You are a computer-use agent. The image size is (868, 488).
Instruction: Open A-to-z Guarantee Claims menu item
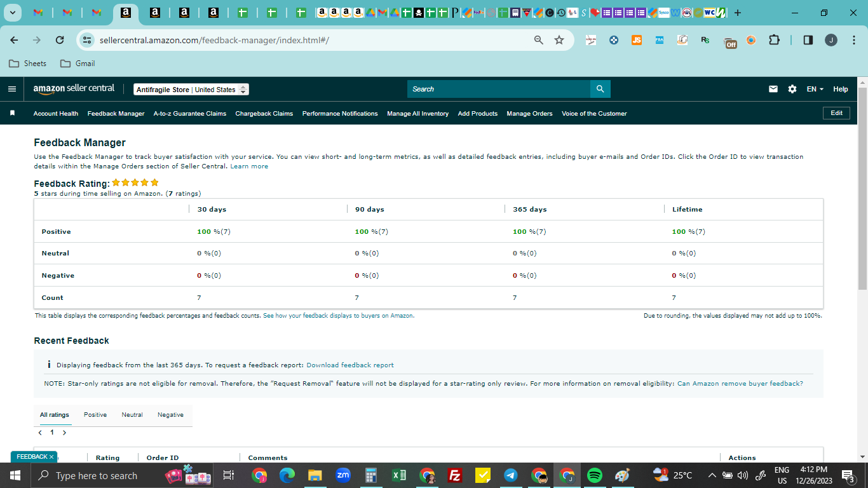(x=190, y=113)
